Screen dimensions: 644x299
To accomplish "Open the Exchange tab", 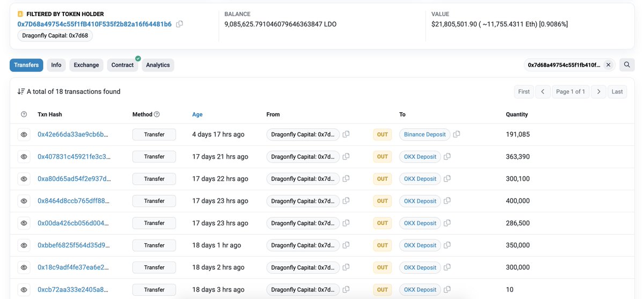I will [86, 65].
